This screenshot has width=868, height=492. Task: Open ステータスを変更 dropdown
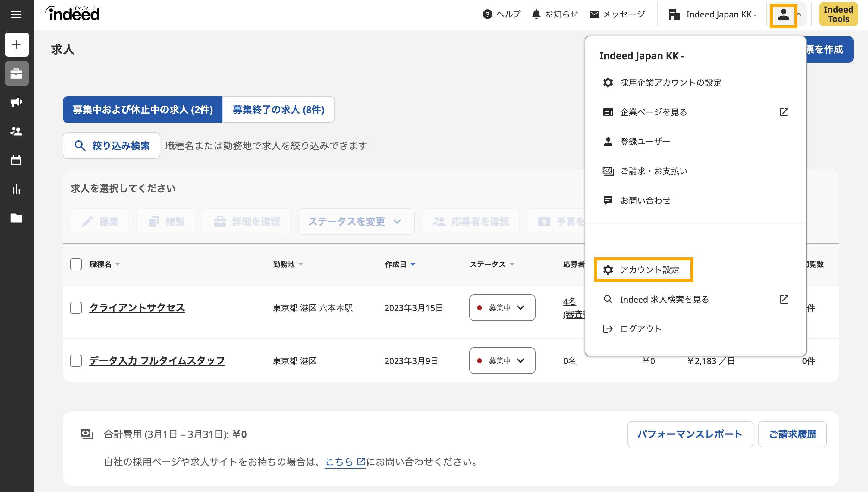click(x=356, y=222)
